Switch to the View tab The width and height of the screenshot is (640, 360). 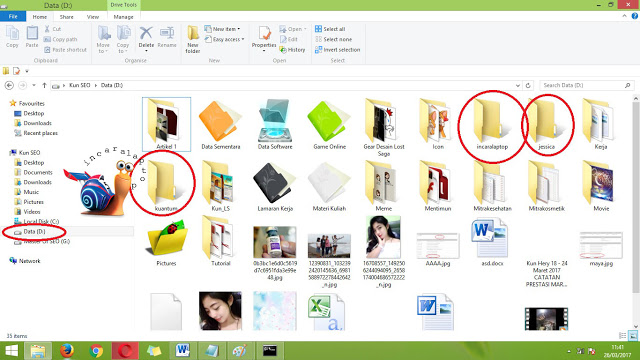coord(93,17)
